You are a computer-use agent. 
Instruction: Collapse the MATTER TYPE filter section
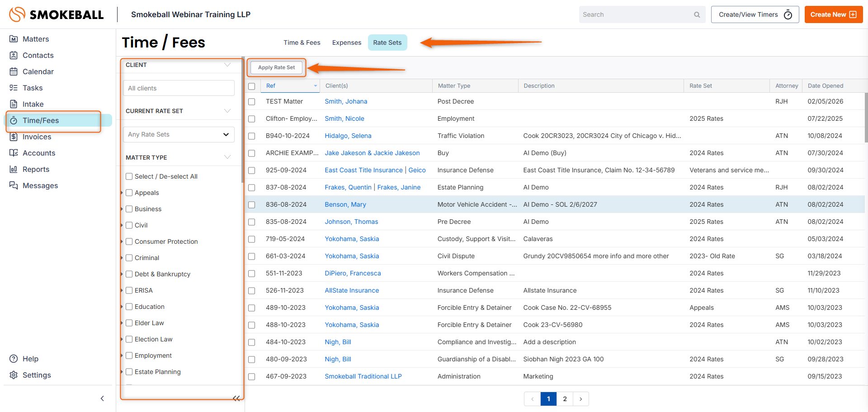click(227, 157)
